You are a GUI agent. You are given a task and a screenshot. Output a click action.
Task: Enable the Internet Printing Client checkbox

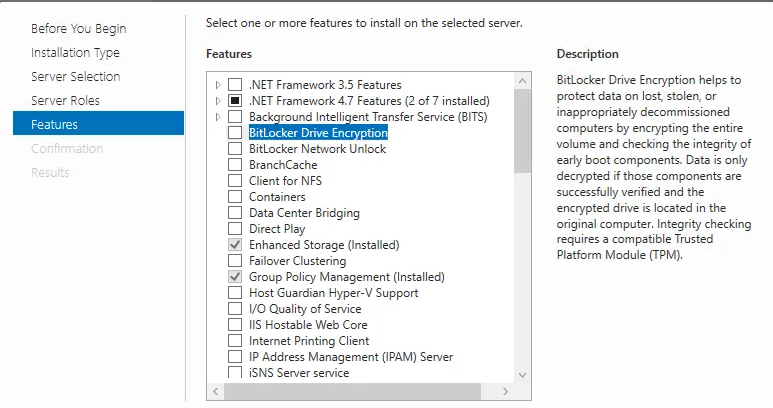(x=235, y=341)
